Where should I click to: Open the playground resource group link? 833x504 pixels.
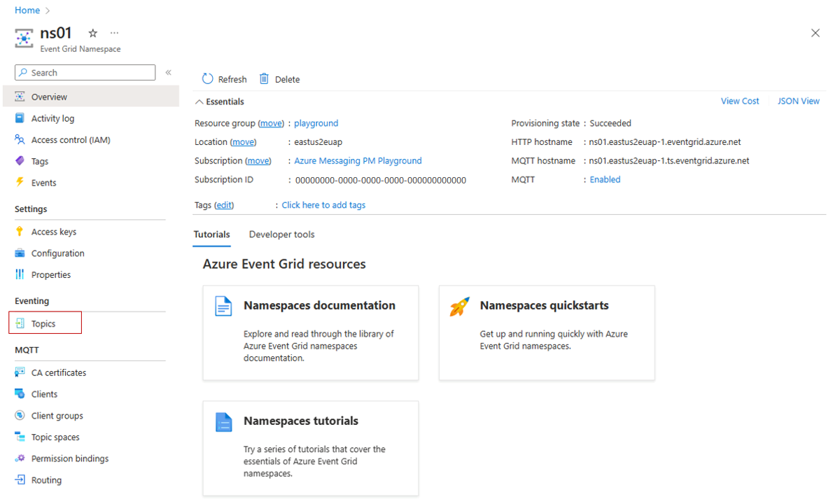point(316,122)
